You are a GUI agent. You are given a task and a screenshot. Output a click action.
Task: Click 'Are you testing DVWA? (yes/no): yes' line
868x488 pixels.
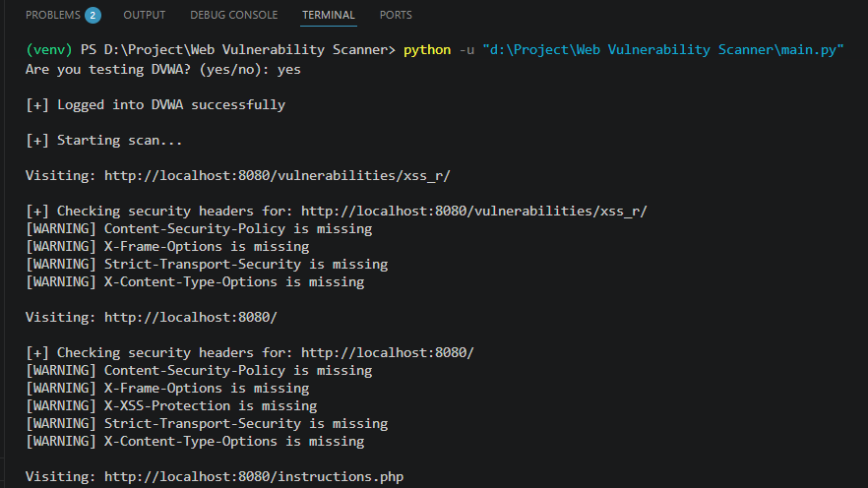(x=162, y=70)
